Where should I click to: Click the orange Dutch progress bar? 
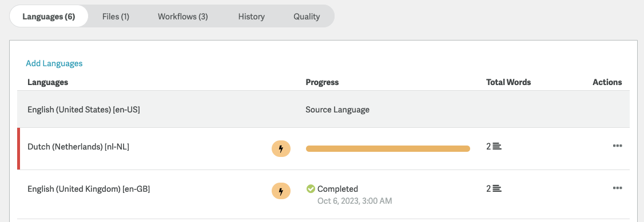pos(388,149)
